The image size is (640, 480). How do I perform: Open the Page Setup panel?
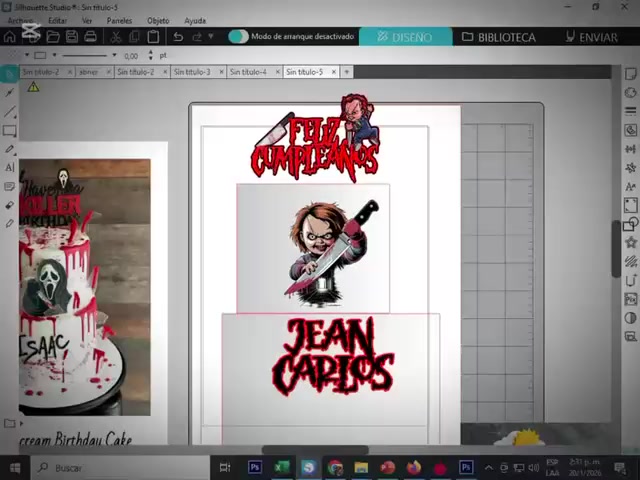click(631, 74)
